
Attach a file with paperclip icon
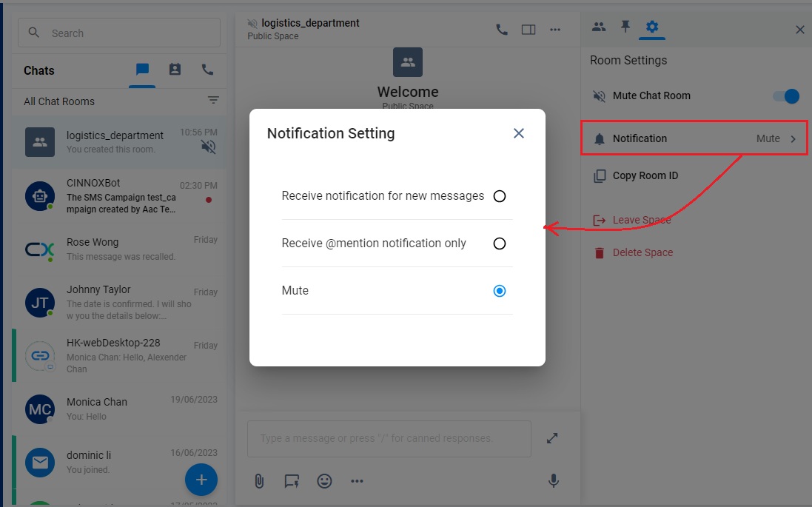coord(259,481)
